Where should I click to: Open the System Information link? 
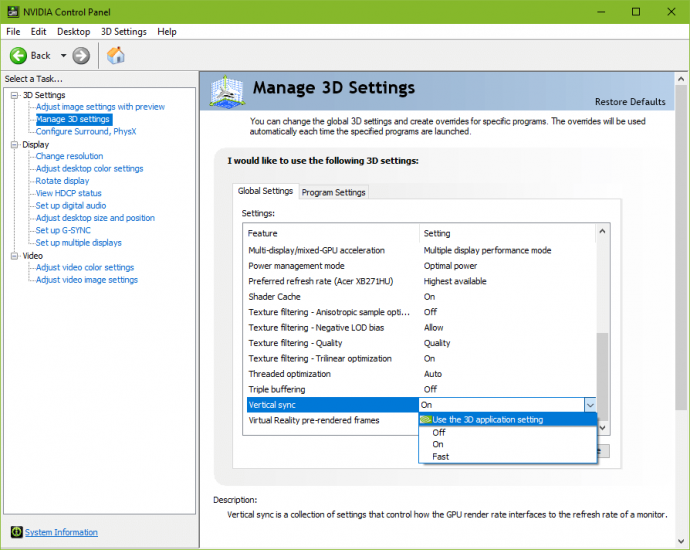click(x=61, y=532)
